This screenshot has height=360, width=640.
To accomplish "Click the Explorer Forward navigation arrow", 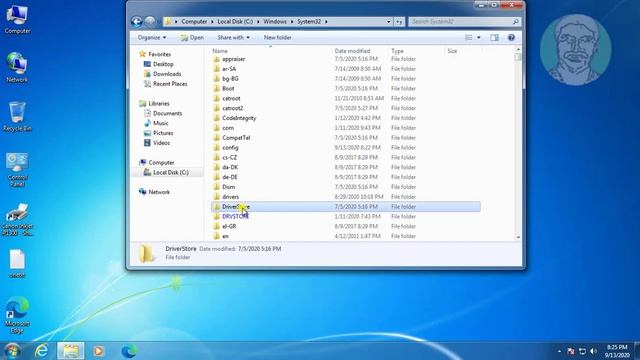I will 150,22.
